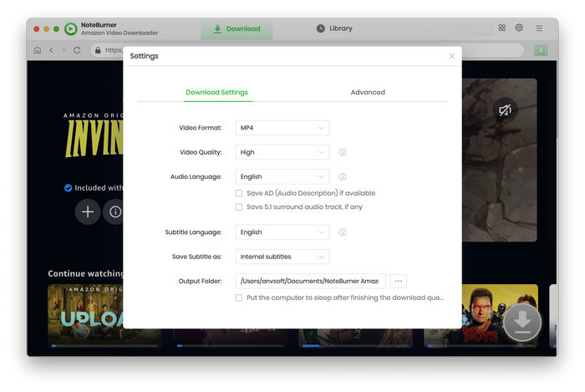Screen dimensions: 585x392
Task: Open the Video Format MP4 dropdown
Action: [282, 128]
